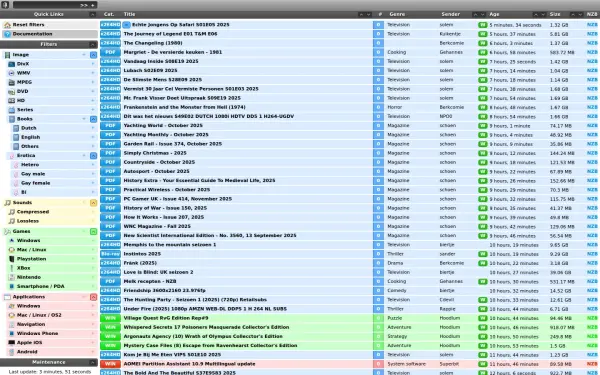Click the Dutch books filter icon
600x375 pixels.
pyautogui.click(x=16, y=128)
